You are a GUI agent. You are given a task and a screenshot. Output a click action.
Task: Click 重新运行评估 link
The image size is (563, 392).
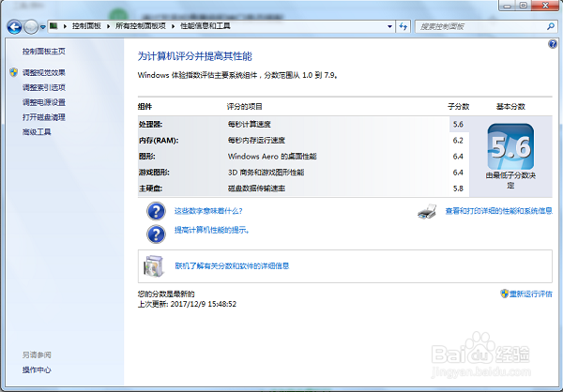coord(531,294)
